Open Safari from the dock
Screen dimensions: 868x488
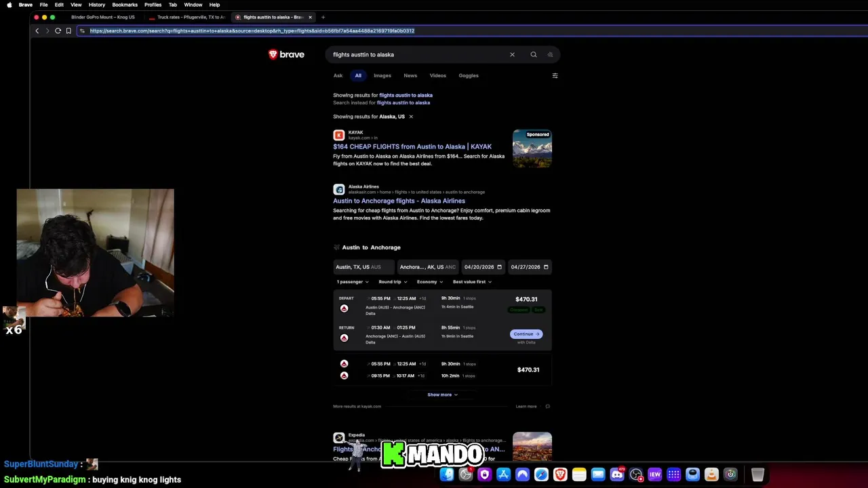541,474
